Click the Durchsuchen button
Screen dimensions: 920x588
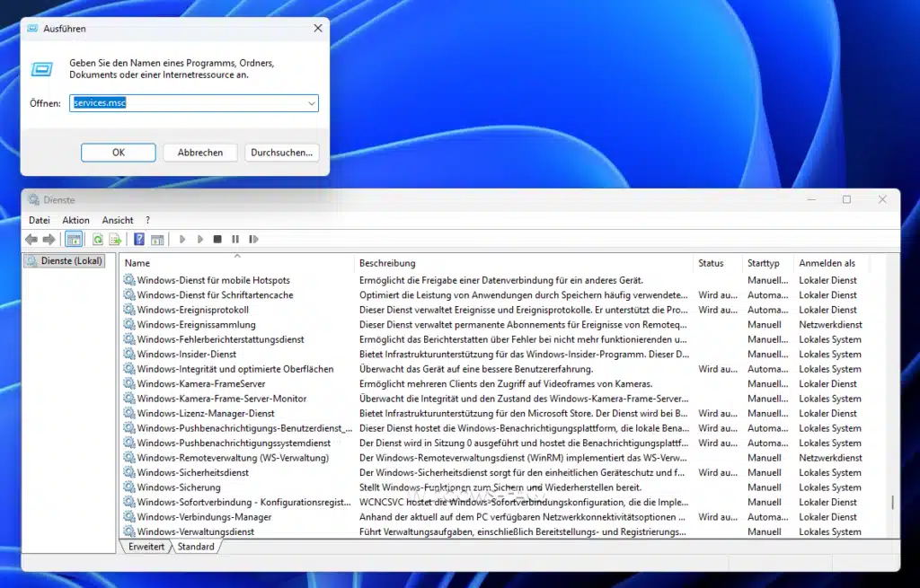[x=281, y=152]
